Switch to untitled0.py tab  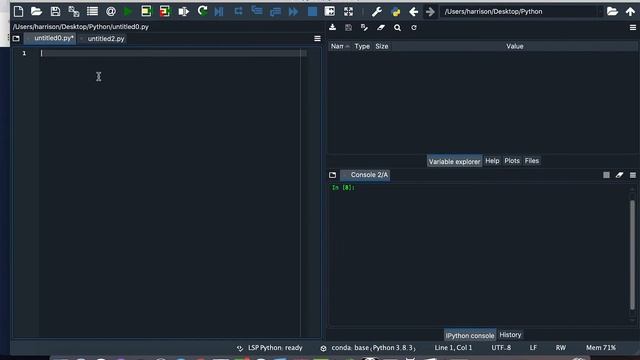pyautogui.click(x=50, y=38)
